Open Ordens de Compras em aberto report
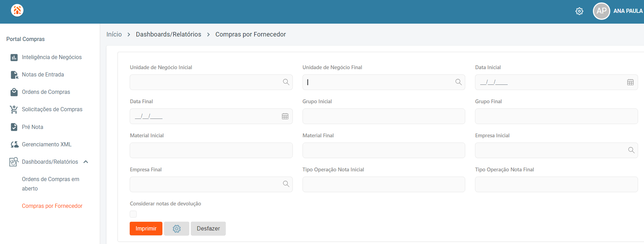The image size is (644, 244). pos(50,184)
